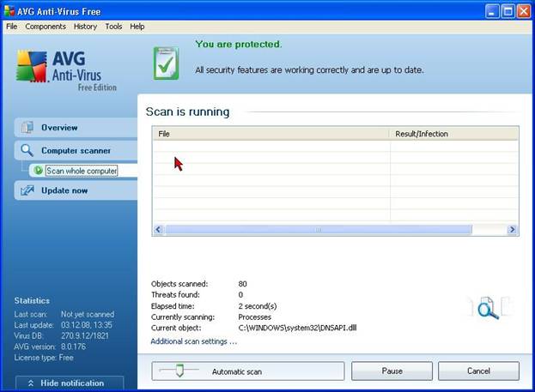Select Scan whole computer item
The image size is (535, 392).
[x=82, y=171]
